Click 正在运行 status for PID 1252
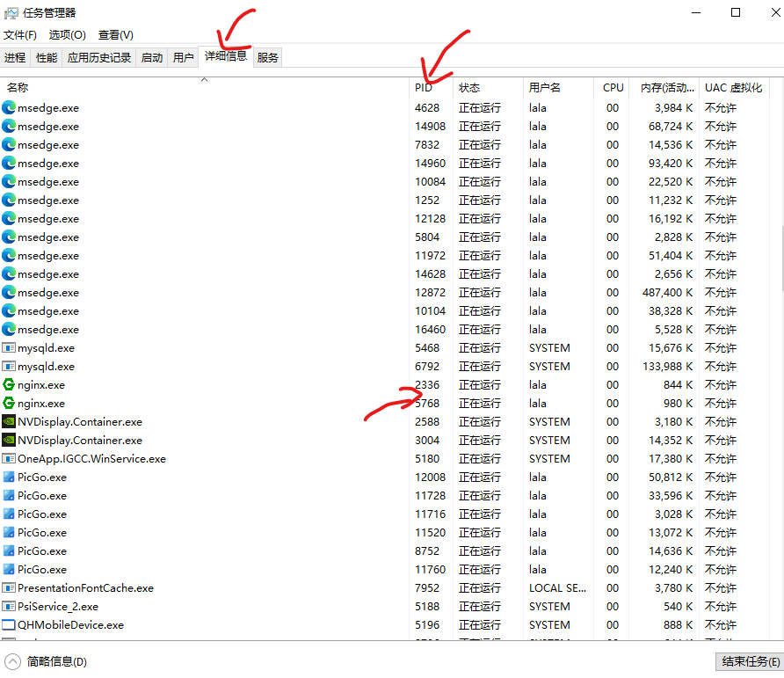 coord(480,200)
